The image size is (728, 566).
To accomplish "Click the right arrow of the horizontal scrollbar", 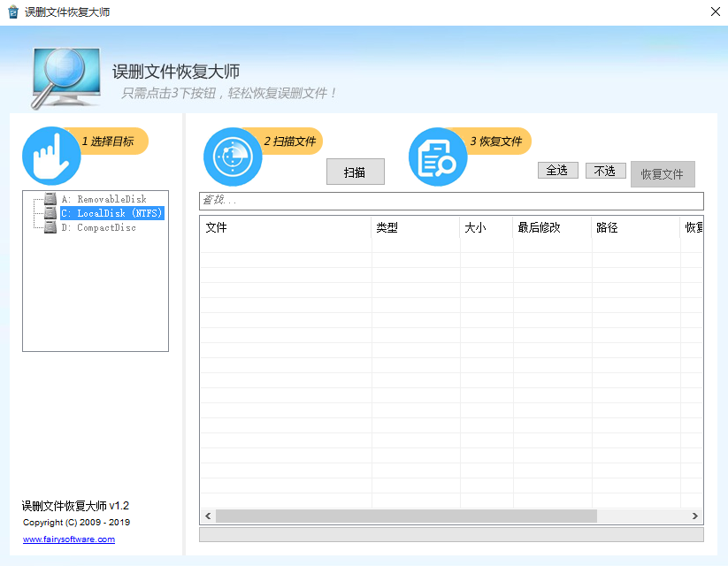I will 697,516.
